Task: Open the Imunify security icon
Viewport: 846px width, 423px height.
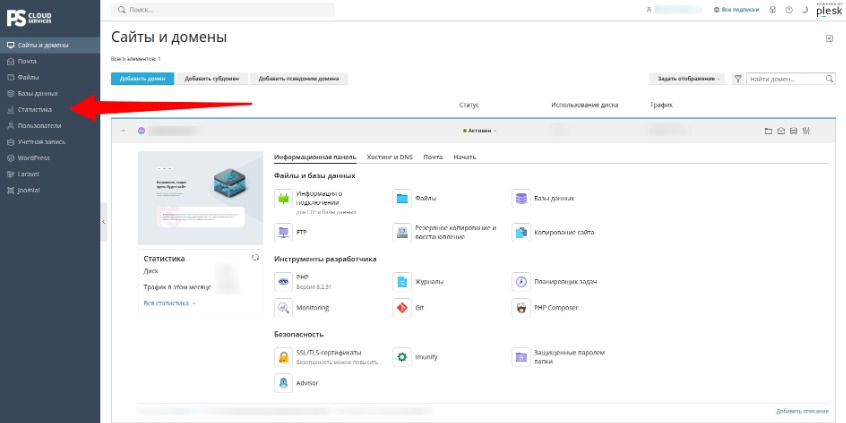Action: [x=402, y=357]
